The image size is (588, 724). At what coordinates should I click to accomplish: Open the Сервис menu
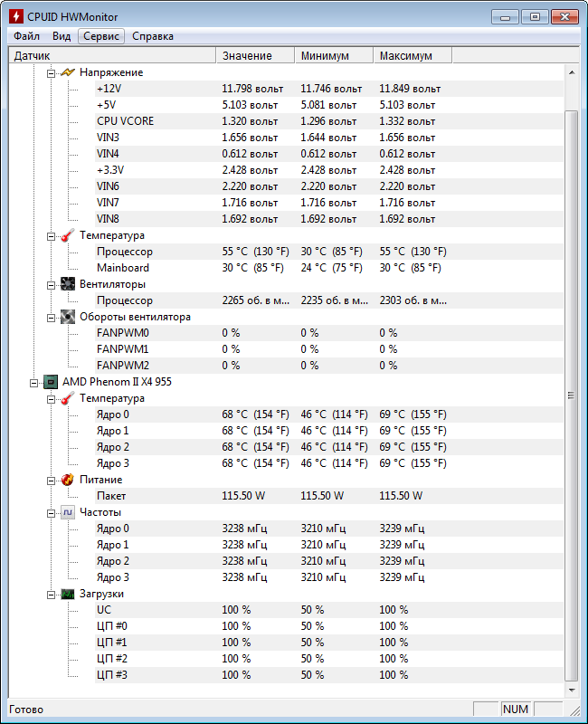(x=101, y=36)
